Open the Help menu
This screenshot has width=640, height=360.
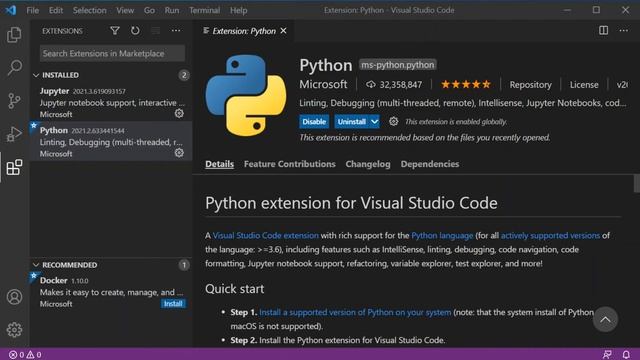tap(238, 10)
